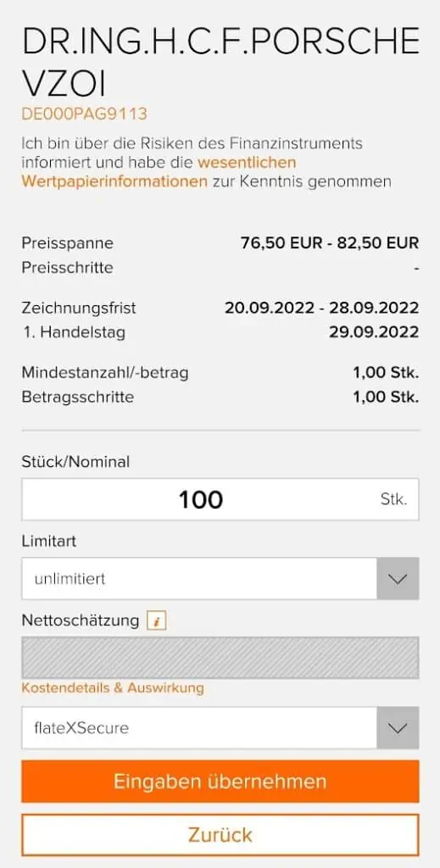Click the Betragsschritte value 1,00 Stk.
Image resolution: width=440 pixels, height=868 pixels.
pyautogui.click(x=386, y=397)
